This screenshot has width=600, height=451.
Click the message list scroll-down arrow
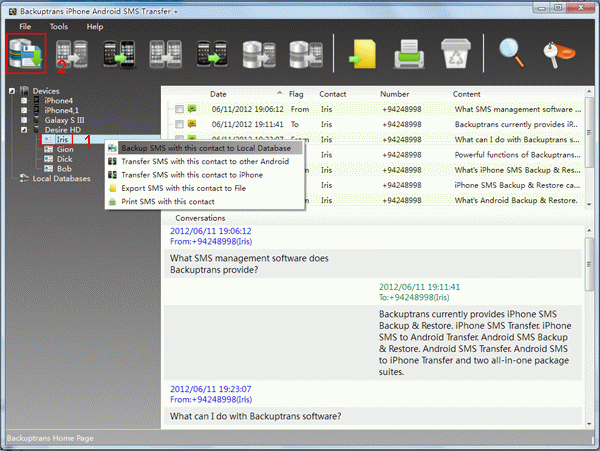click(x=589, y=204)
